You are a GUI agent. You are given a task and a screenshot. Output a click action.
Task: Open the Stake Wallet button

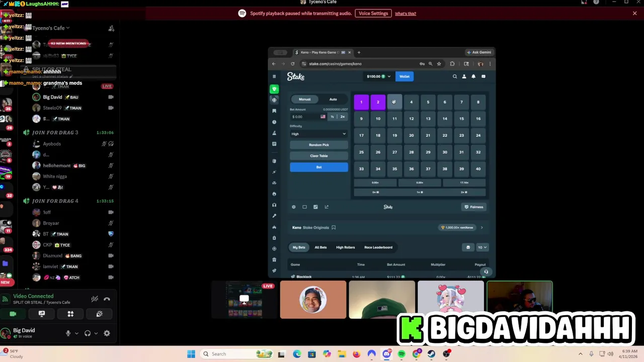click(405, 76)
